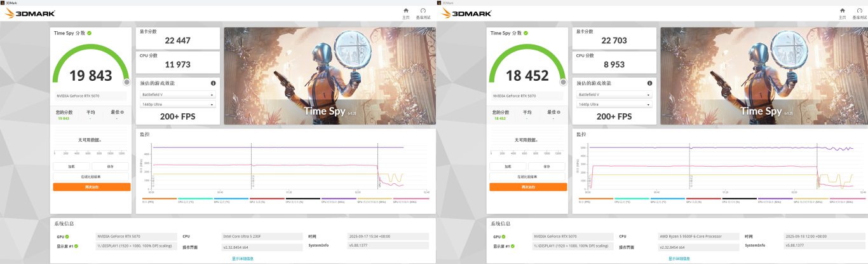Select CPU score value 8 953

[614, 65]
